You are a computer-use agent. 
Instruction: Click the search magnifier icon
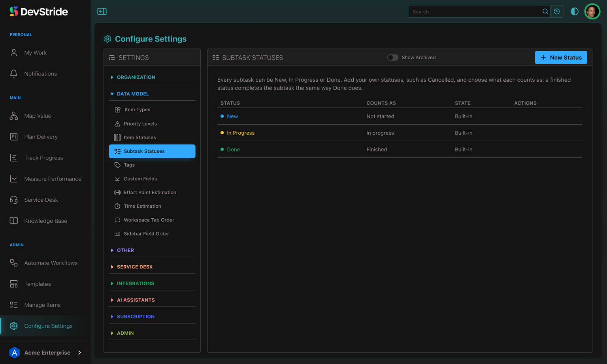(x=545, y=11)
